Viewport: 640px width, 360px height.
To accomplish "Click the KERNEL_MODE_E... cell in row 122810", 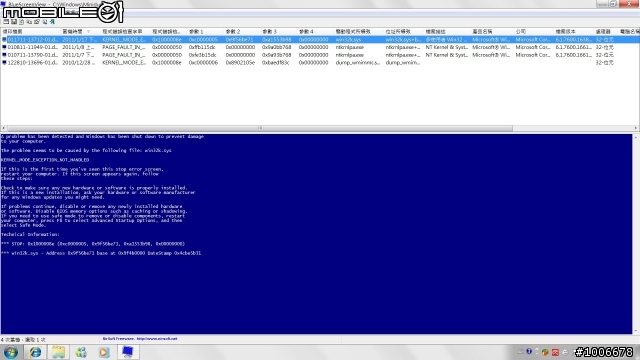I will [x=124, y=63].
